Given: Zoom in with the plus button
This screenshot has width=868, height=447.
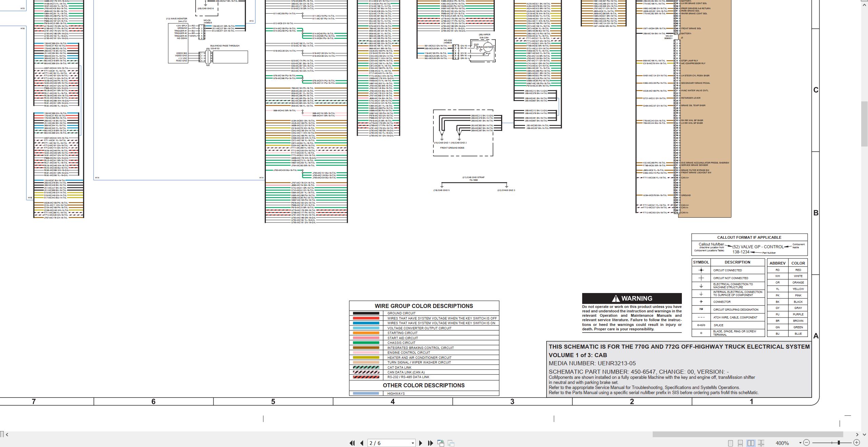Looking at the screenshot, I should pyautogui.click(x=856, y=443).
